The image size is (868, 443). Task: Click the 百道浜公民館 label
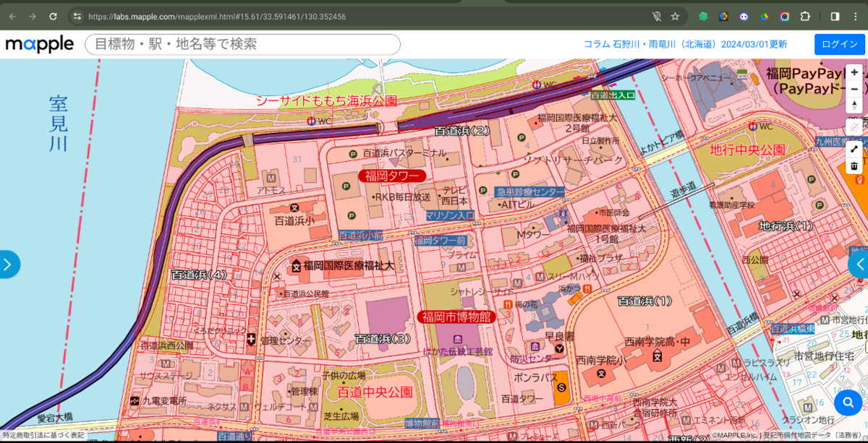click(x=306, y=294)
